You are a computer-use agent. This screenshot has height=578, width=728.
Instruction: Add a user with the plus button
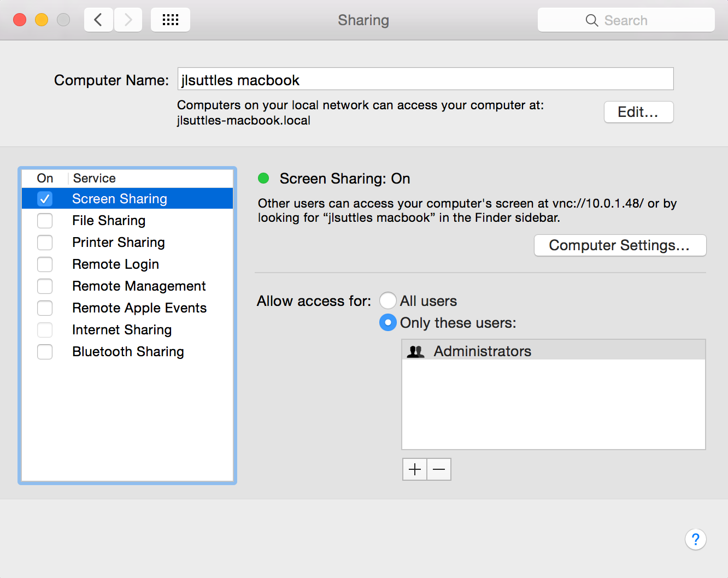click(x=415, y=469)
